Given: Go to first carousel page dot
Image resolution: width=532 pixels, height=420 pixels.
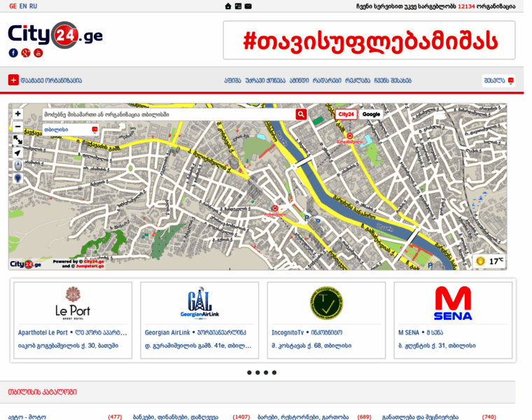Looking at the screenshot, I should point(249,372).
